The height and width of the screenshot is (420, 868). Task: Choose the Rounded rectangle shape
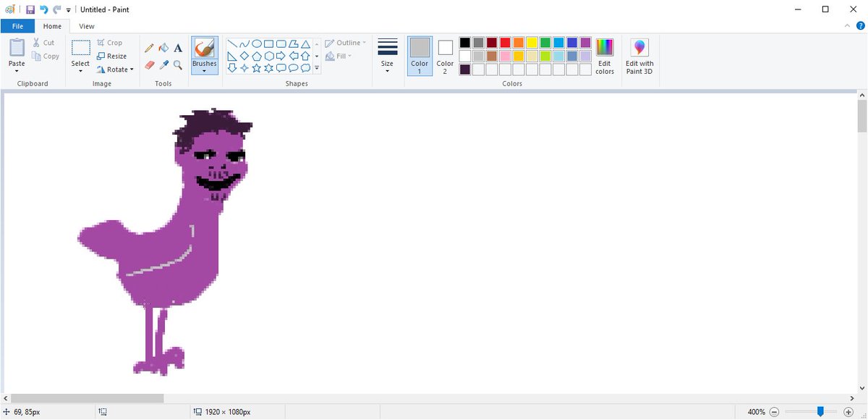click(281, 43)
